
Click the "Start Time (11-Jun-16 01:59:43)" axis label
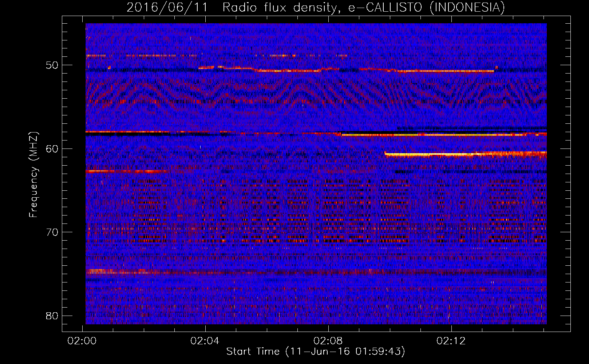pos(316,352)
